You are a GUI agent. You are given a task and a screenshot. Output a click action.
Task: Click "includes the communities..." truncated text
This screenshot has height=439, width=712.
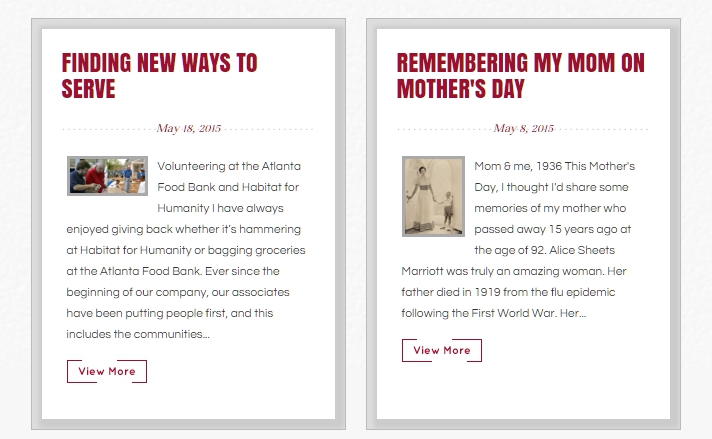click(138, 334)
